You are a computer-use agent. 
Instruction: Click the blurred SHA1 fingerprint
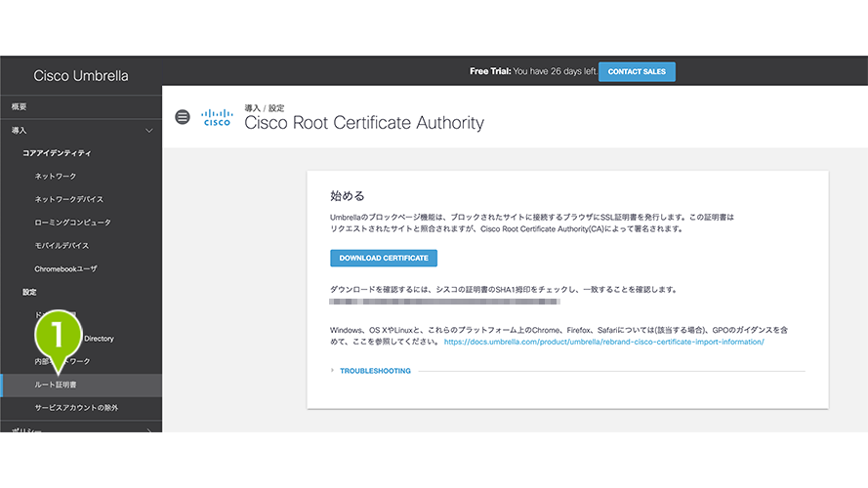tap(444, 302)
